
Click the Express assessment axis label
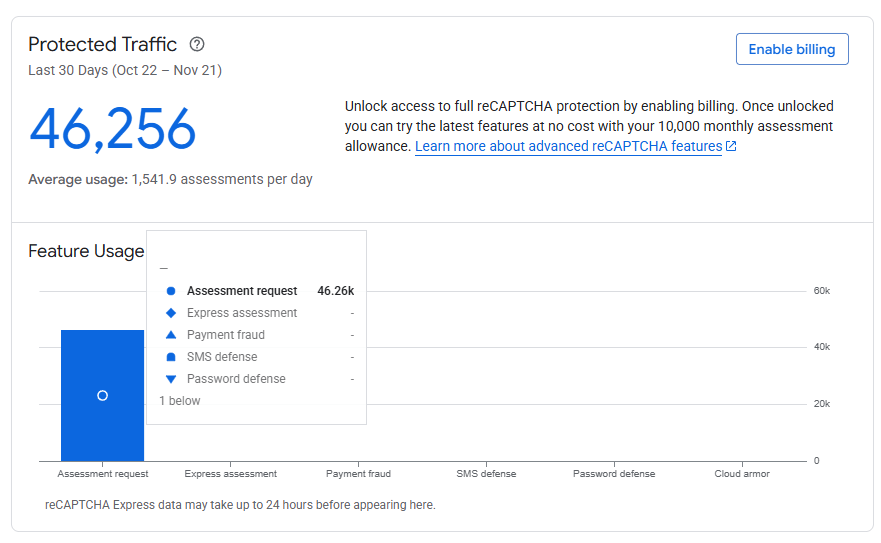click(230, 474)
